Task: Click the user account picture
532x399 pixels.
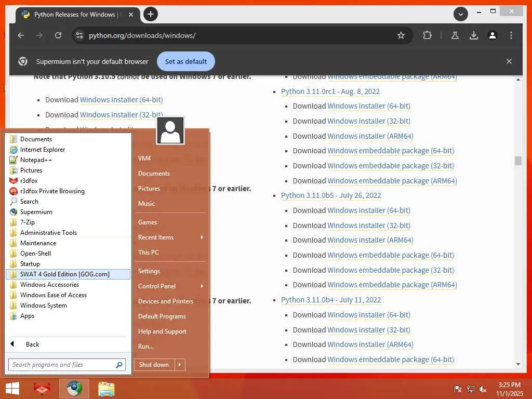Action: (170, 130)
